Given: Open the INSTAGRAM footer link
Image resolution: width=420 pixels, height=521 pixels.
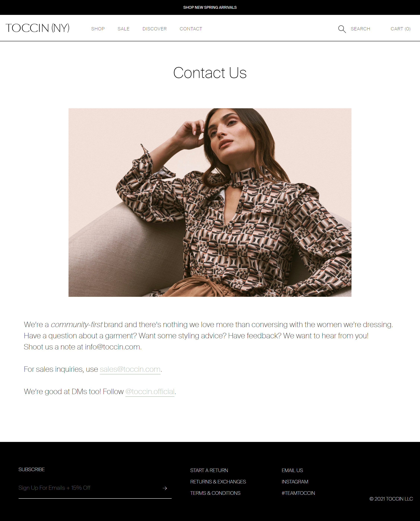Looking at the screenshot, I should pyautogui.click(x=295, y=482).
